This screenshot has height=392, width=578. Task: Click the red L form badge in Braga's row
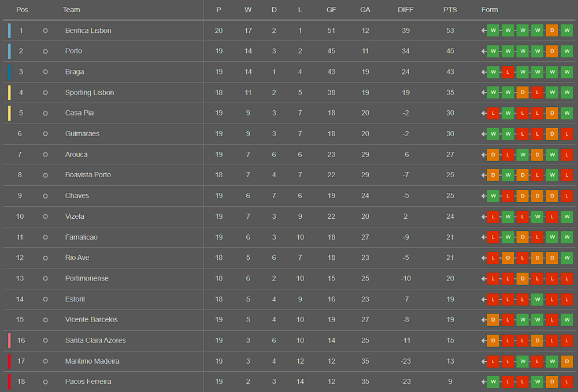pos(507,72)
